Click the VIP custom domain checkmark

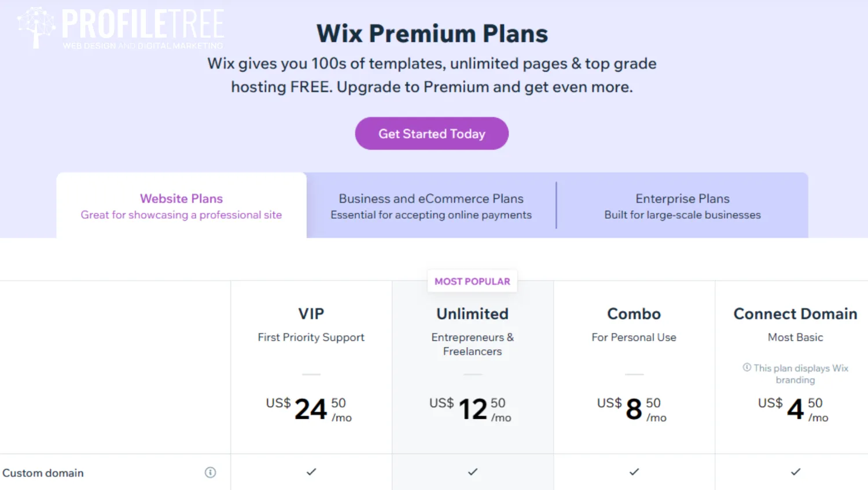pyautogui.click(x=311, y=472)
